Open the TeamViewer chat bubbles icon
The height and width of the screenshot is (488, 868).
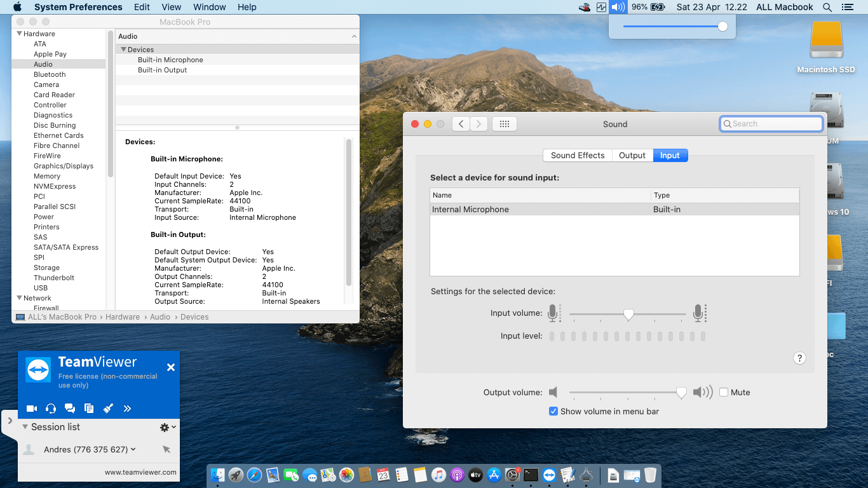tap(70, 409)
